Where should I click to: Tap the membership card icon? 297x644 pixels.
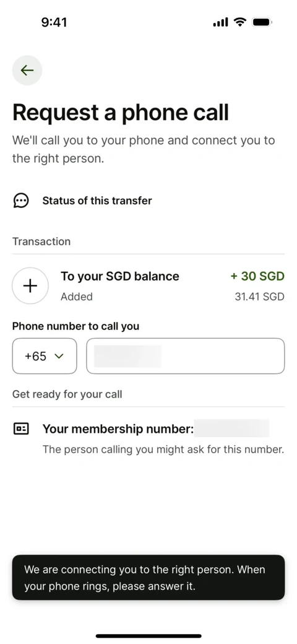pyautogui.click(x=21, y=429)
